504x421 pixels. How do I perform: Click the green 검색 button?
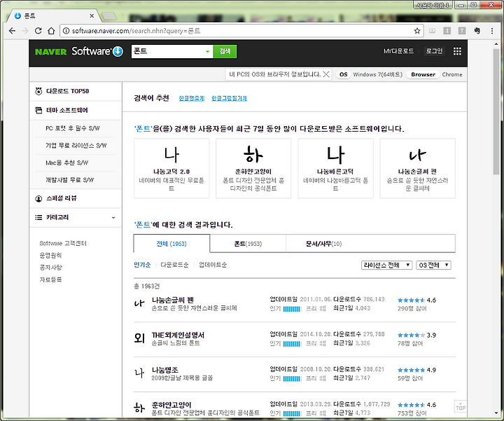pyautogui.click(x=225, y=51)
